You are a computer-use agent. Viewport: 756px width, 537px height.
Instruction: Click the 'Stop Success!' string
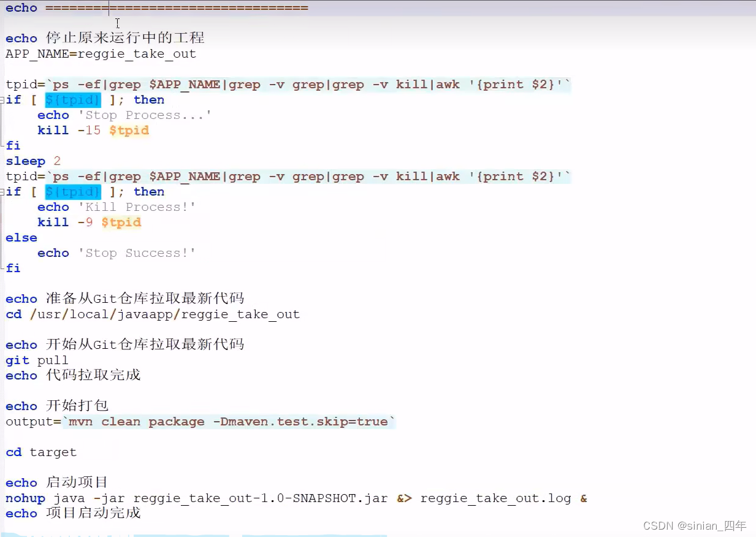(x=137, y=253)
